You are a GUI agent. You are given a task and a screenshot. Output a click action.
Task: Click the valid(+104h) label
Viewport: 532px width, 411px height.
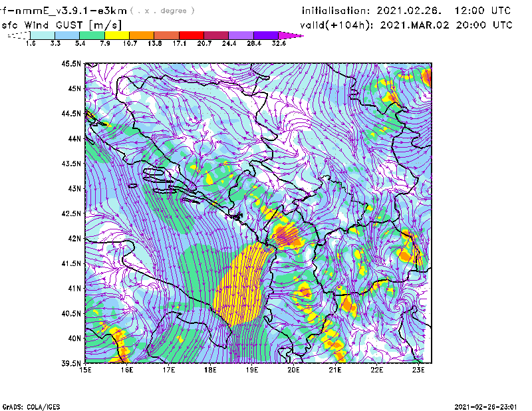(x=336, y=25)
